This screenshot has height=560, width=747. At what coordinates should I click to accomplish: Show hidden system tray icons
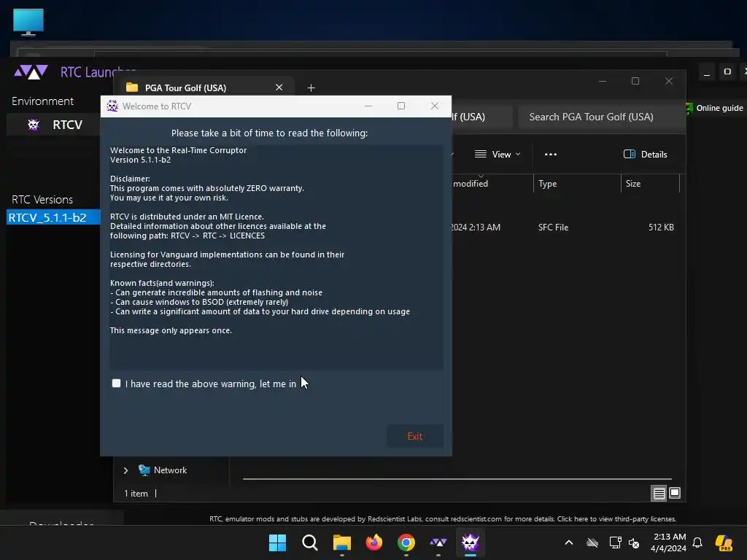(x=569, y=542)
